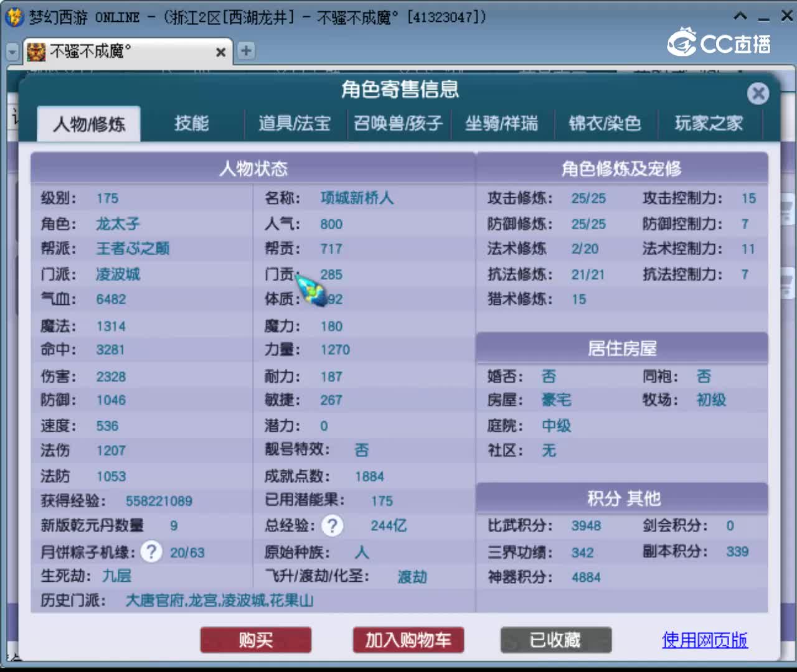Click the help icon beside 月饼粽子机缘
Image resolution: width=797 pixels, height=672 pixels.
tap(151, 552)
